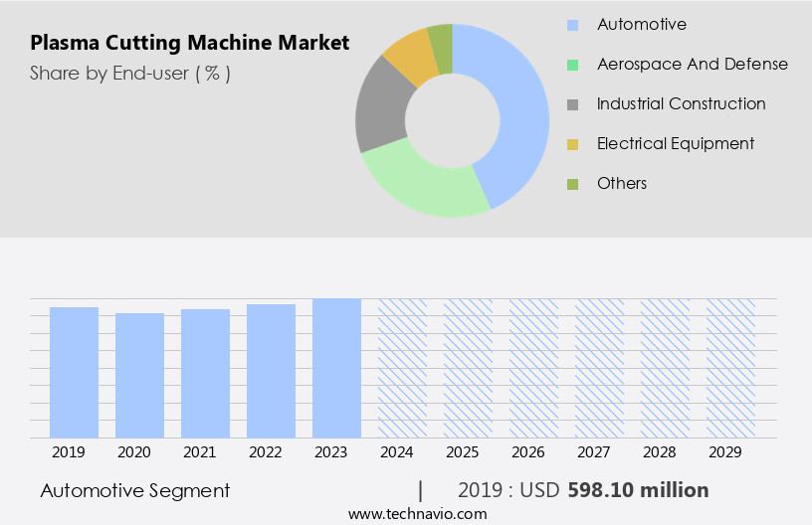Click the hatched forecast bar for 2024
Screen dimensions: 812x525
pos(402,368)
